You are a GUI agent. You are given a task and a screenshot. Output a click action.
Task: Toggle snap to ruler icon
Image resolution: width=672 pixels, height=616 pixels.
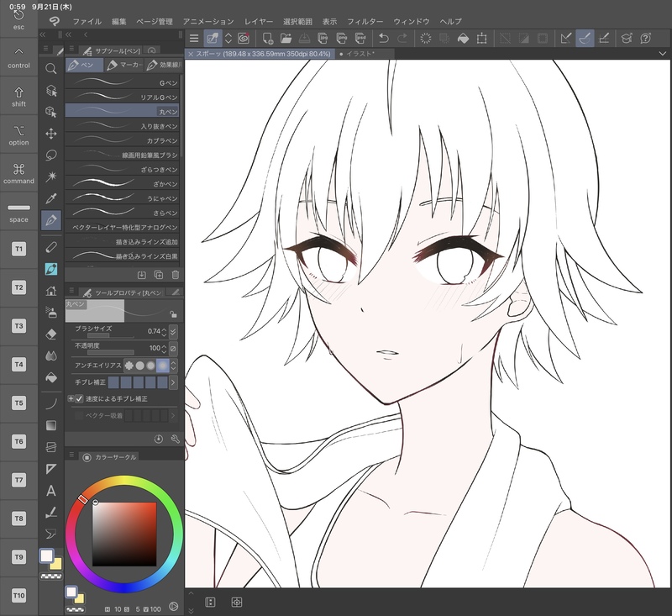[565, 39]
